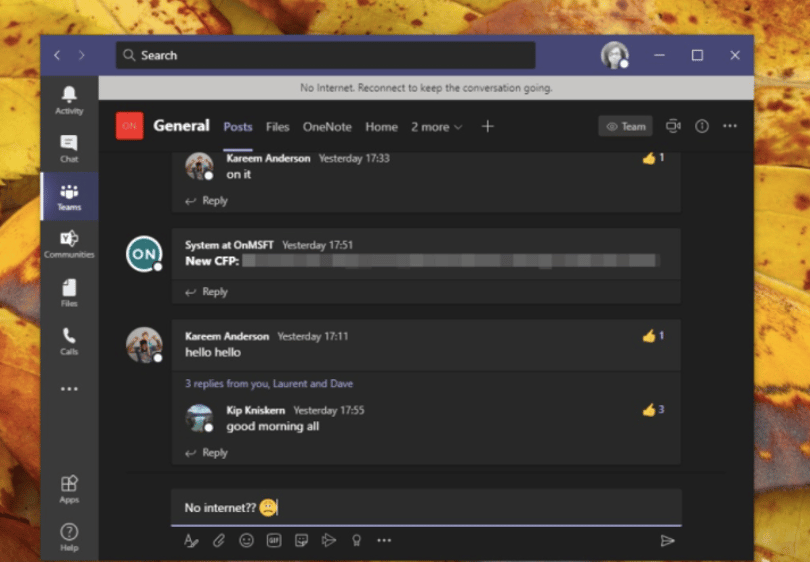This screenshot has width=810, height=562.
Task: Open the GIF picker
Action: (274, 540)
